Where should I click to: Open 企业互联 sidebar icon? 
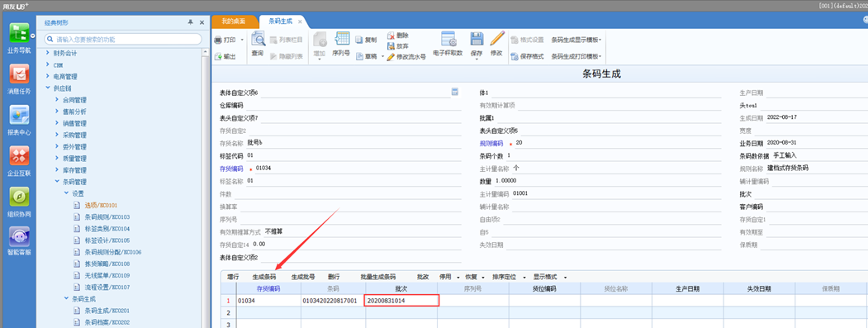[x=19, y=160]
